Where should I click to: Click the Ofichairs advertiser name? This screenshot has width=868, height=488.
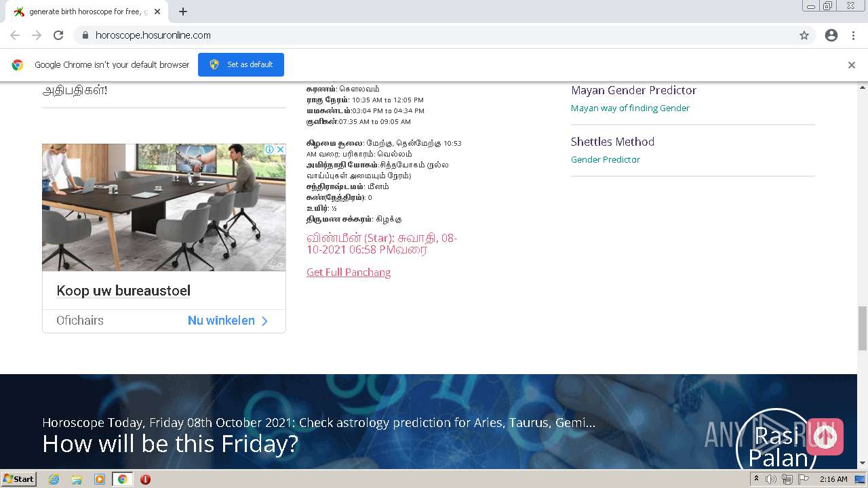[80, 321]
